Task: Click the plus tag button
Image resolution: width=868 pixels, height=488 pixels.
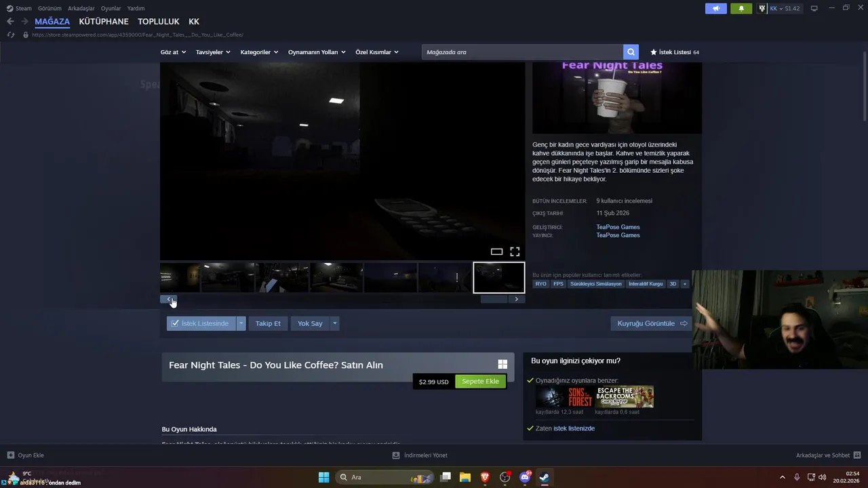Action: 685,284
